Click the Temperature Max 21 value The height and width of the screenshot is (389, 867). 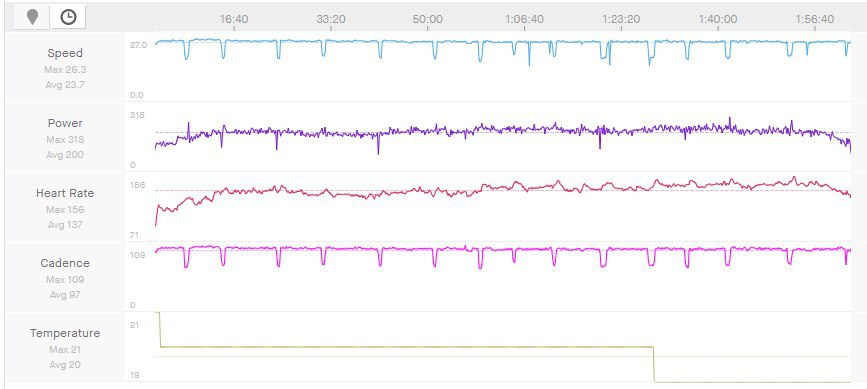[x=65, y=350]
